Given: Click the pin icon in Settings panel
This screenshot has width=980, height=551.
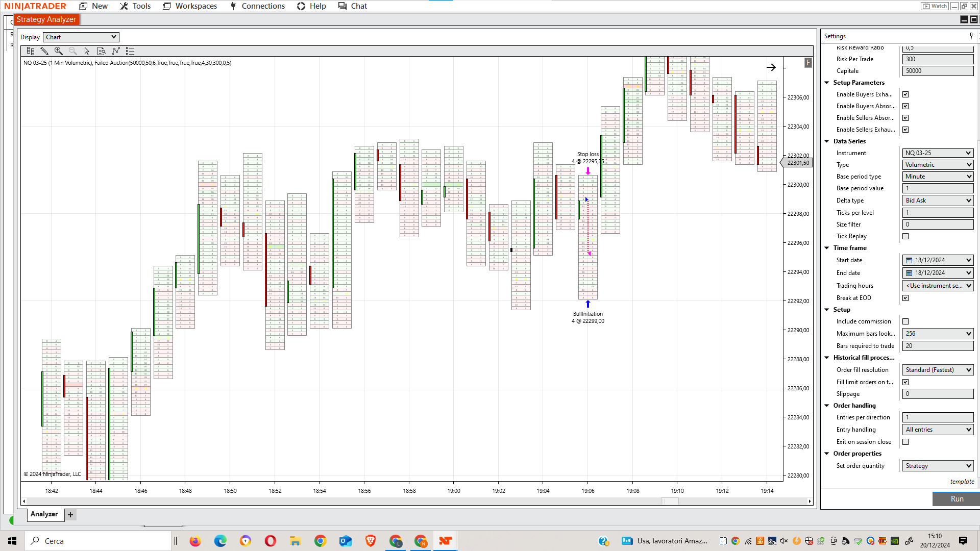Looking at the screenshot, I should (971, 36).
